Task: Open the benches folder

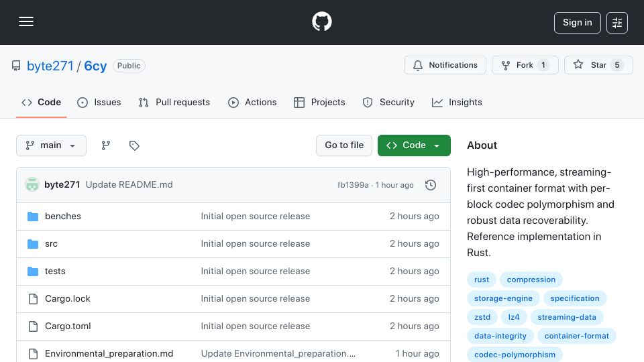Action: [x=63, y=217]
